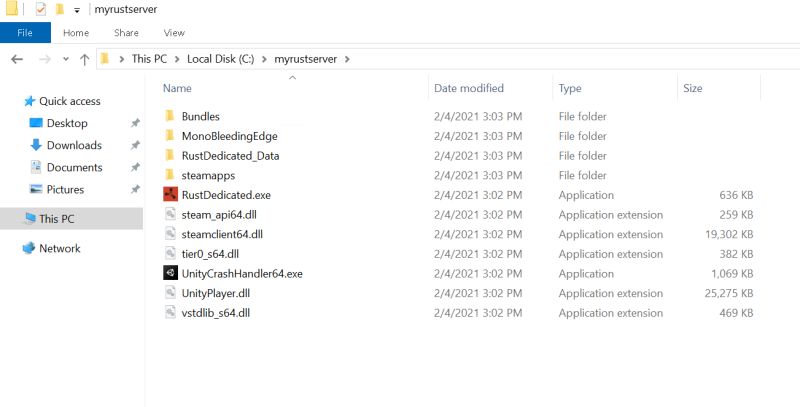This screenshot has height=407, width=800.
Task: Open the File menu tab
Action: 25,33
